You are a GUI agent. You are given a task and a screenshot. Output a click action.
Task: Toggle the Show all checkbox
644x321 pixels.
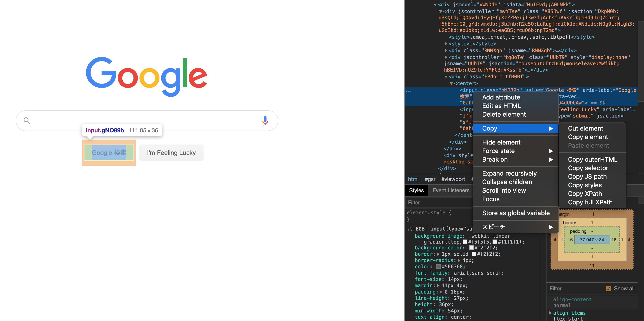[x=608, y=288]
